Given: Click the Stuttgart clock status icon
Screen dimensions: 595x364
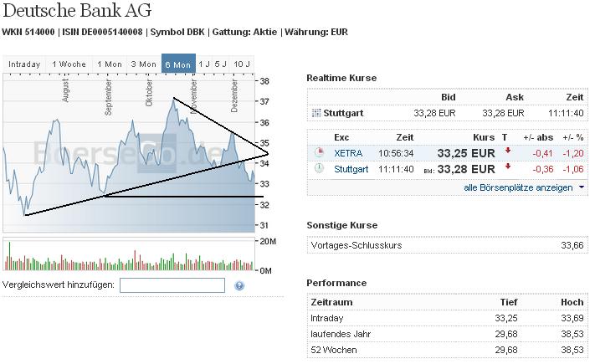Looking at the screenshot, I should [x=319, y=168].
